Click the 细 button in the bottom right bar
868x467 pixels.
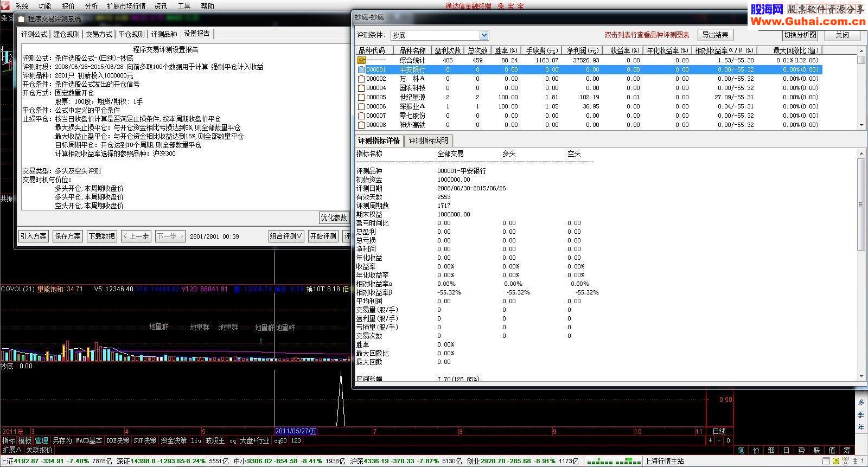pos(771,450)
